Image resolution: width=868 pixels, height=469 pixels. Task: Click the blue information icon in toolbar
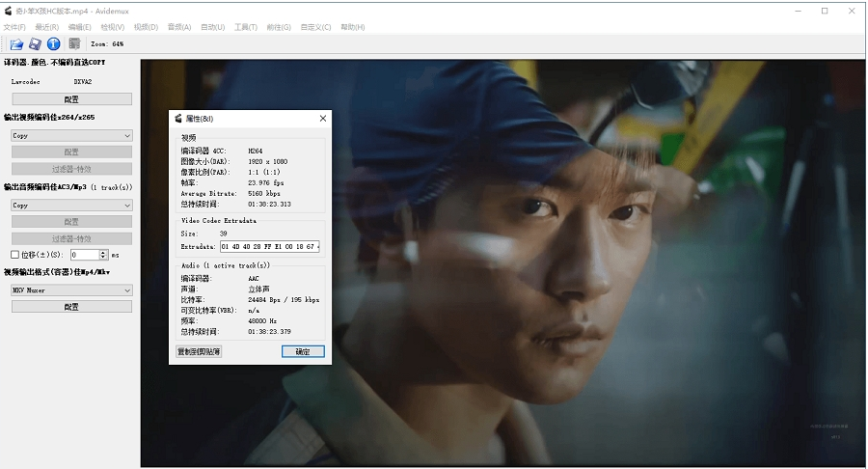[54, 43]
